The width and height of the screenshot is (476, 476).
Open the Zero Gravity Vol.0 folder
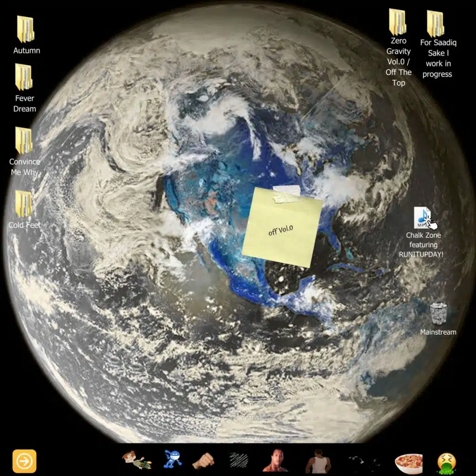pos(398,22)
